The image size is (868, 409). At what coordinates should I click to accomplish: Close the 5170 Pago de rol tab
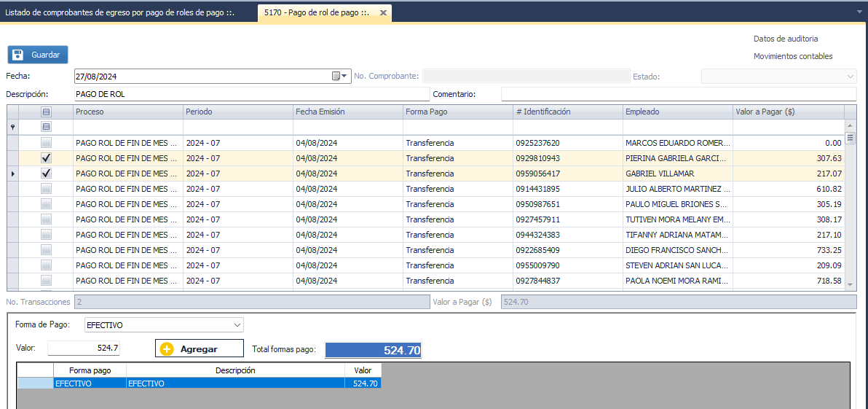382,13
